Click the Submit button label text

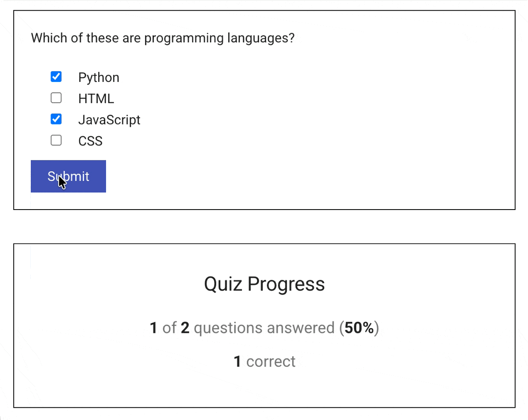tap(68, 176)
